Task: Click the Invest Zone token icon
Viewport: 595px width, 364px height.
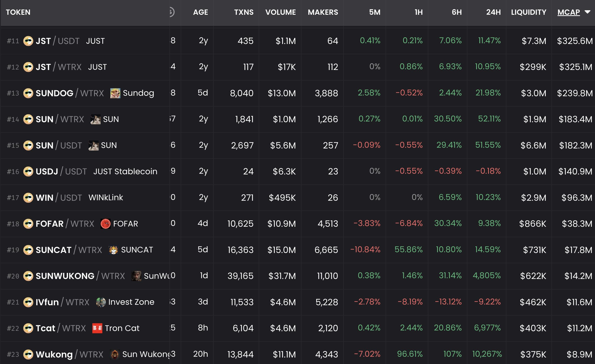Action: pos(101,302)
